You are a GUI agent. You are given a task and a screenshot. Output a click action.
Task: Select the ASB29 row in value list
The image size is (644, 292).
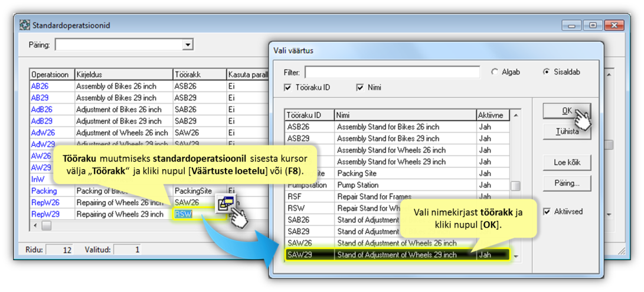pos(397,138)
